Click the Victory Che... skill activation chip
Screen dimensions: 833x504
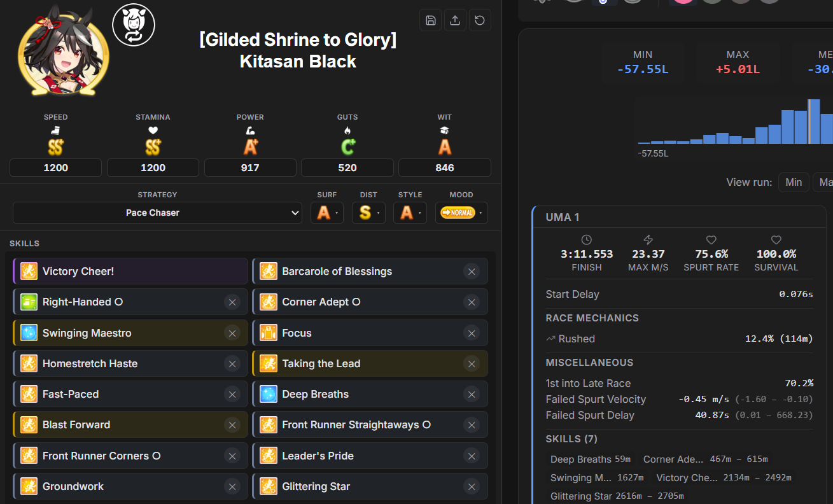coord(724,478)
